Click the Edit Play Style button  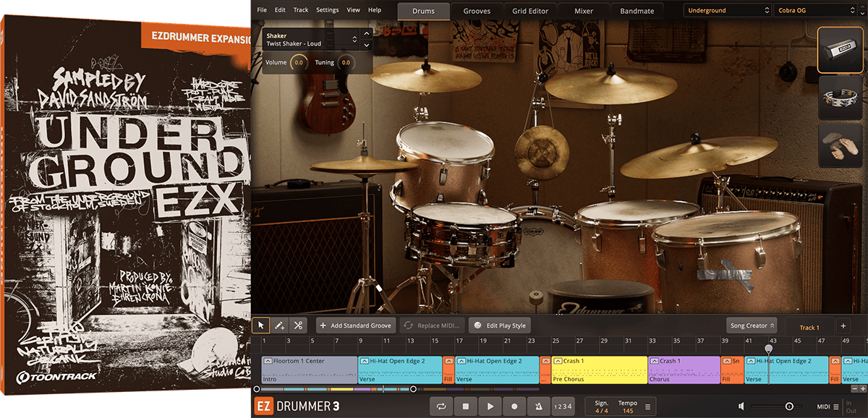point(500,325)
